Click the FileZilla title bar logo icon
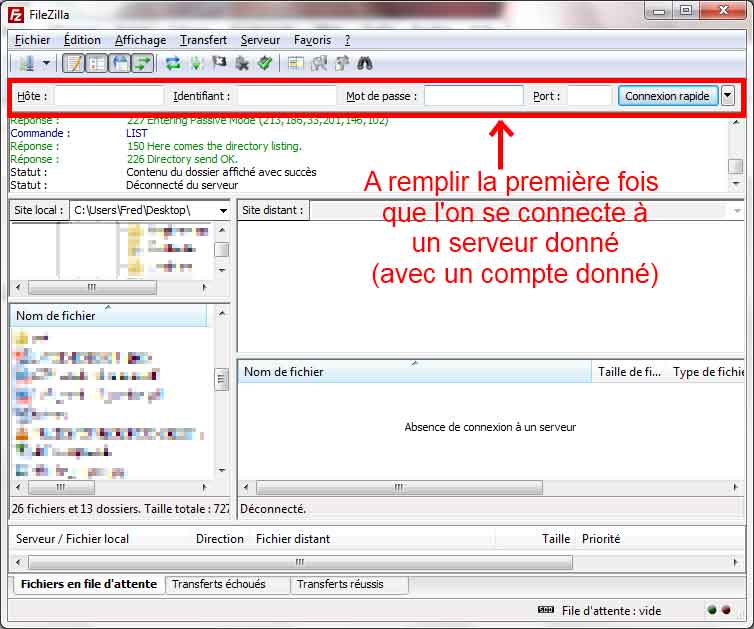The height and width of the screenshot is (629, 754). [x=15, y=14]
